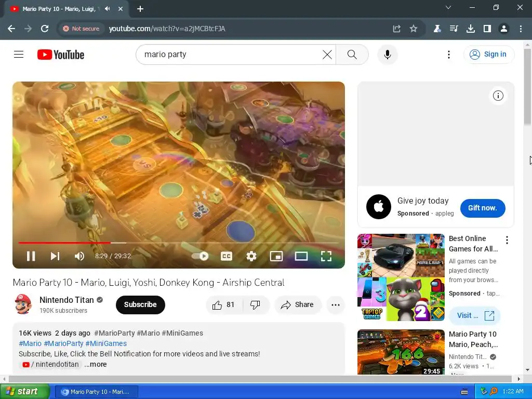Open the blue #MiniGames hashtag link
Screen dimensions: 532x399
point(106,343)
